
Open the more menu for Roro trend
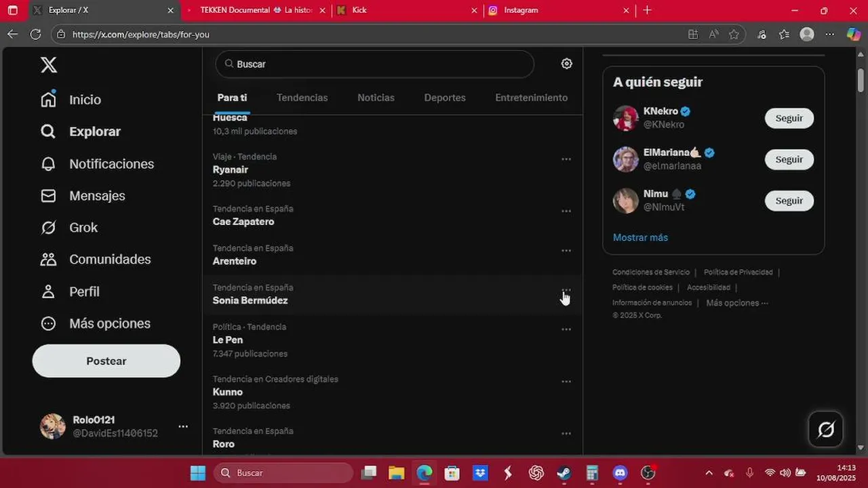566,434
